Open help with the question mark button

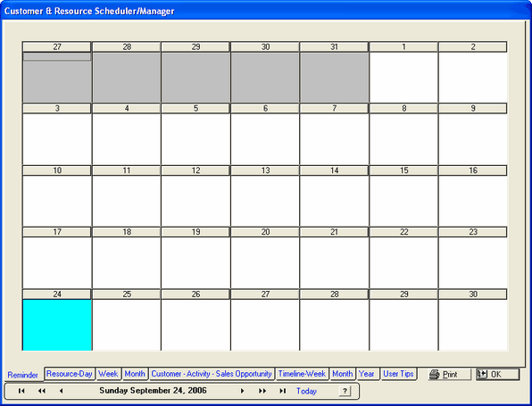pyautogui.click(x=345, y=391)
